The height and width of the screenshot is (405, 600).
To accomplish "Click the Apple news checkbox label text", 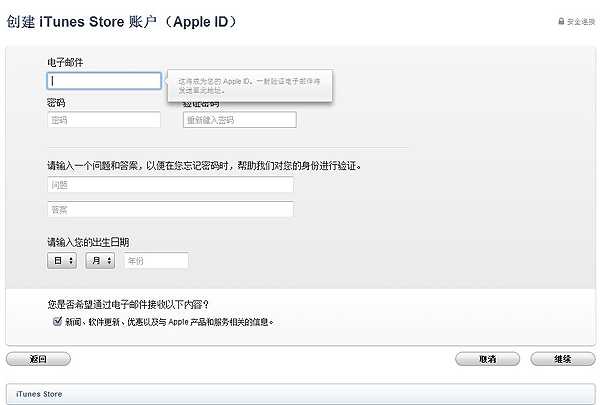I will tap(170, 322).
